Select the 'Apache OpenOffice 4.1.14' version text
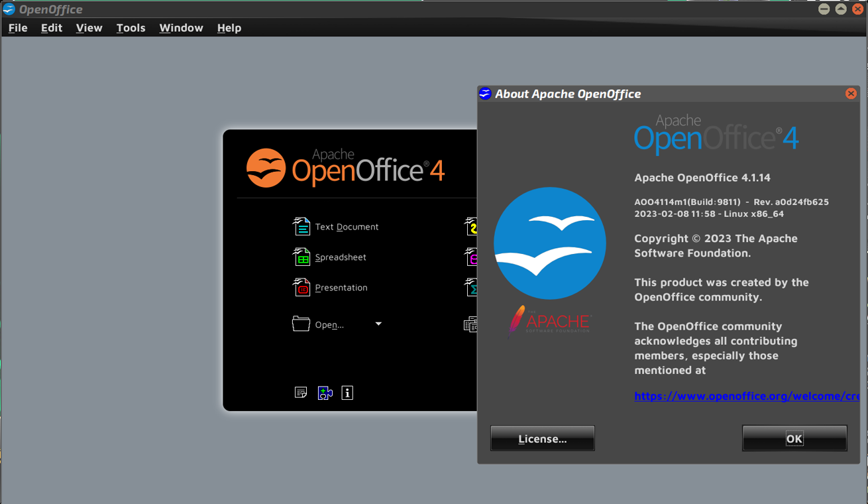868x504 pixels. click(x=702, y=178)
